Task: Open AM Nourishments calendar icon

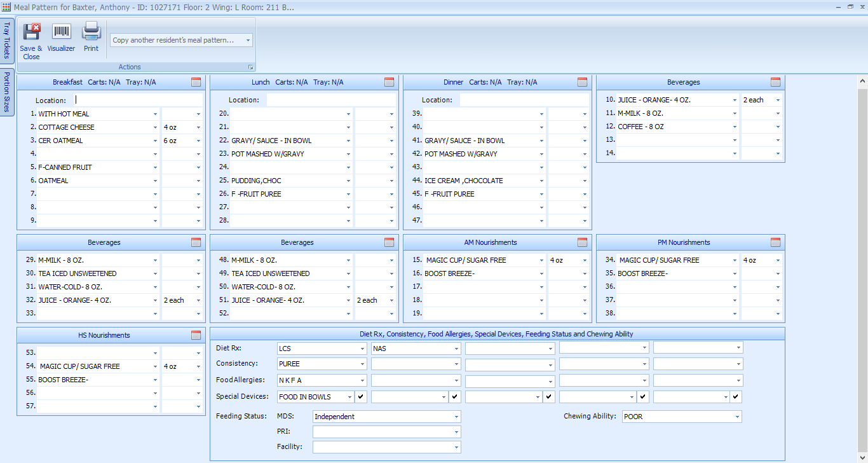Action: coord(582,242)
